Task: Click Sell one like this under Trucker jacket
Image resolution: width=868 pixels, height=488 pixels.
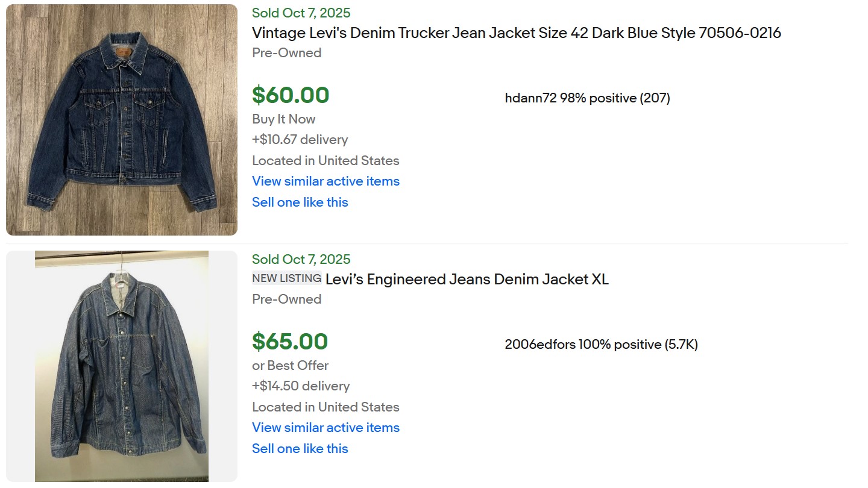Action: coord(300,202)
